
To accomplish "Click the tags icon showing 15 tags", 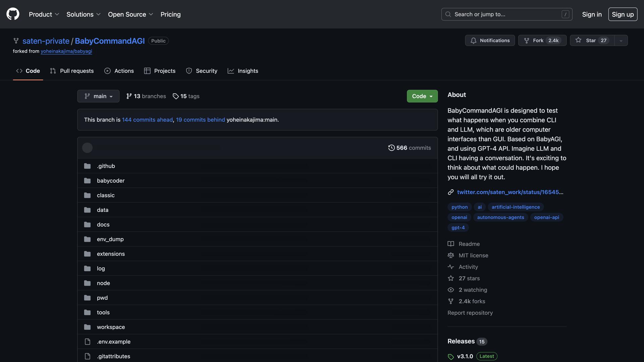I will tap(175, 96).
